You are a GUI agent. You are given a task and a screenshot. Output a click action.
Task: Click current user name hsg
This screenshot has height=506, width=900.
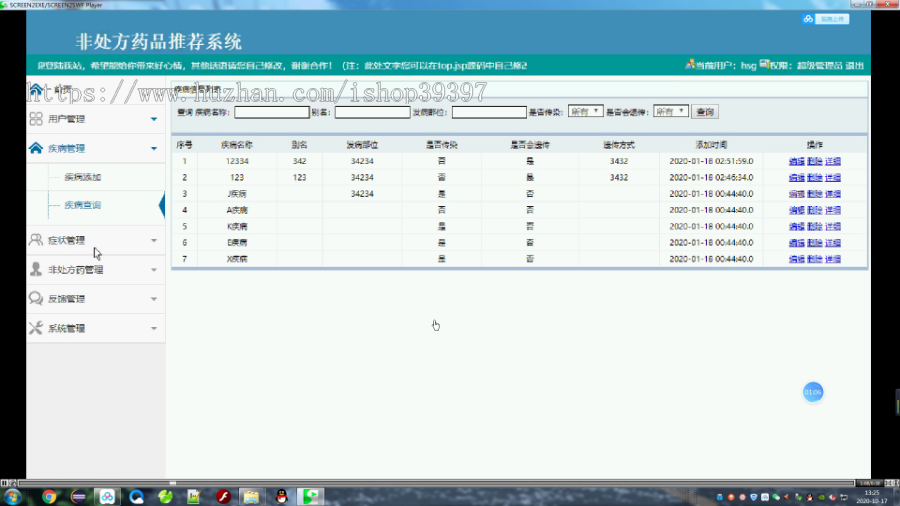tap(748, 65)
